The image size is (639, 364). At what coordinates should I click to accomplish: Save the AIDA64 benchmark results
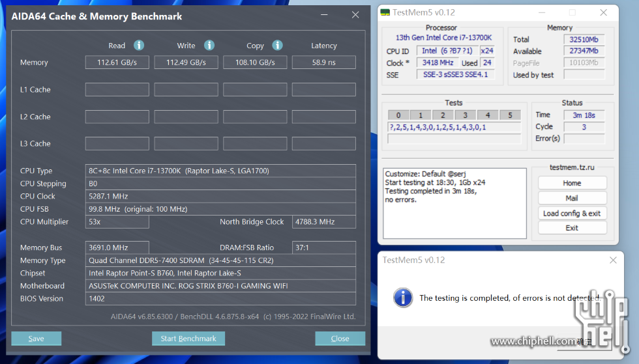37,339
